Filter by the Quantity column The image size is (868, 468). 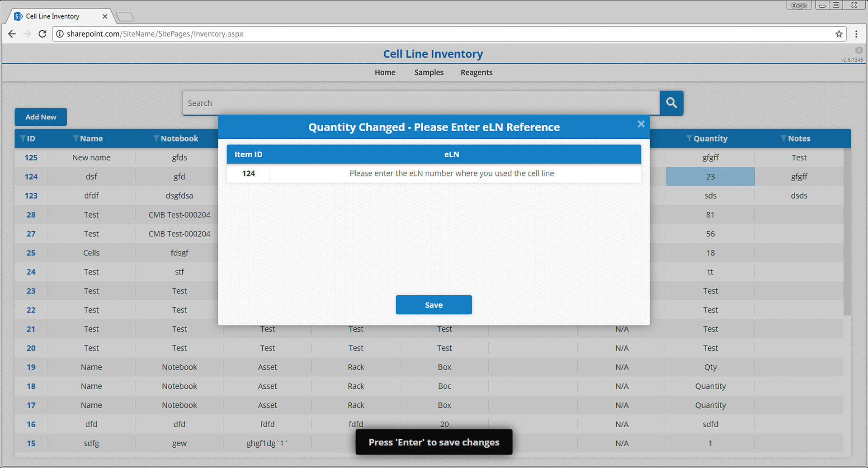point(689,138)
